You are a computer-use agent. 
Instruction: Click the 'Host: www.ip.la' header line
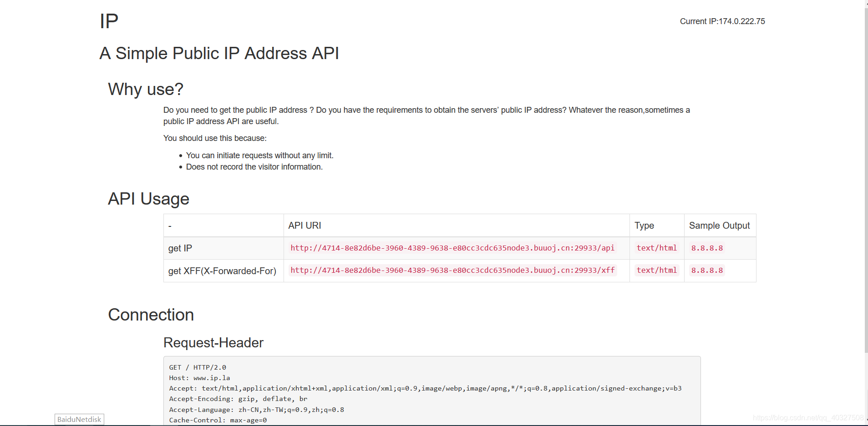pyautogui.click(x=199, y=378)
